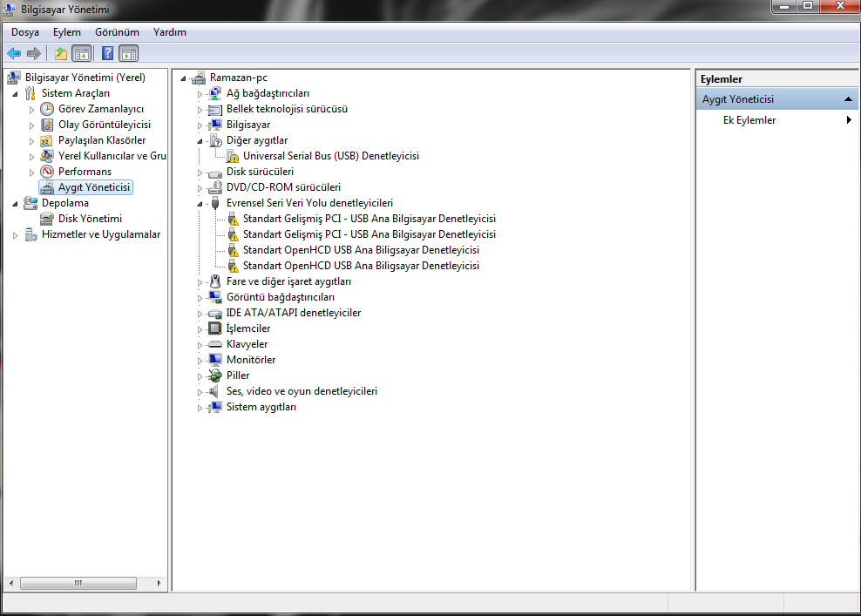The height and width of the screenshot is (616, 861).
Task: Click the Piller battery icon
Action: coord(215,376)
